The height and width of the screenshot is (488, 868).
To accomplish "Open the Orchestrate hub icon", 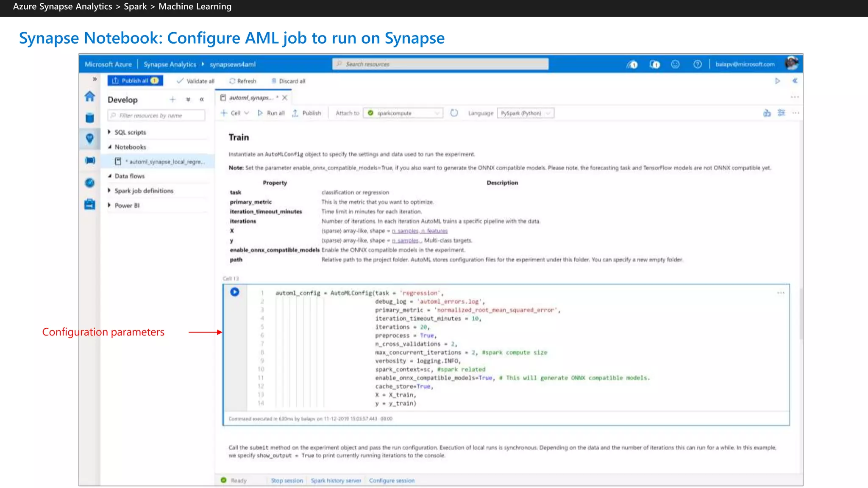I will 90,161.
